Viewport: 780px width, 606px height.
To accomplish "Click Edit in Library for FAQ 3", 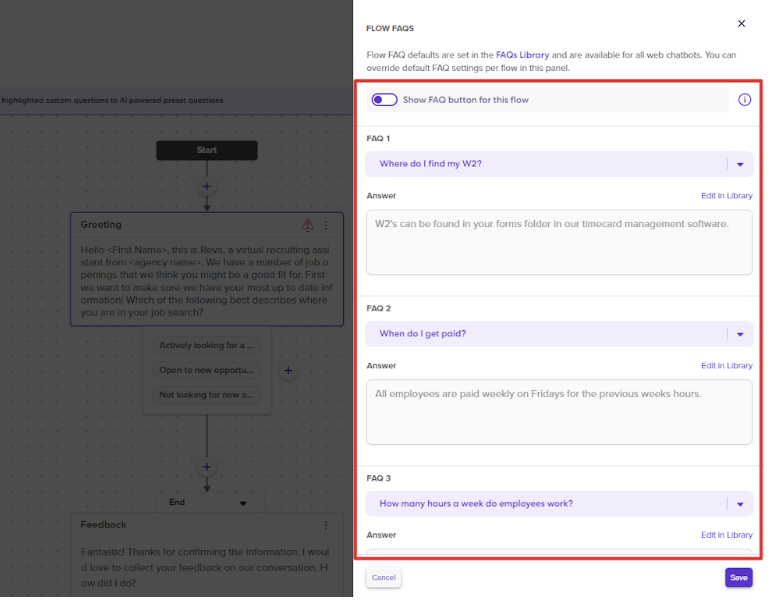I will 727,535.
